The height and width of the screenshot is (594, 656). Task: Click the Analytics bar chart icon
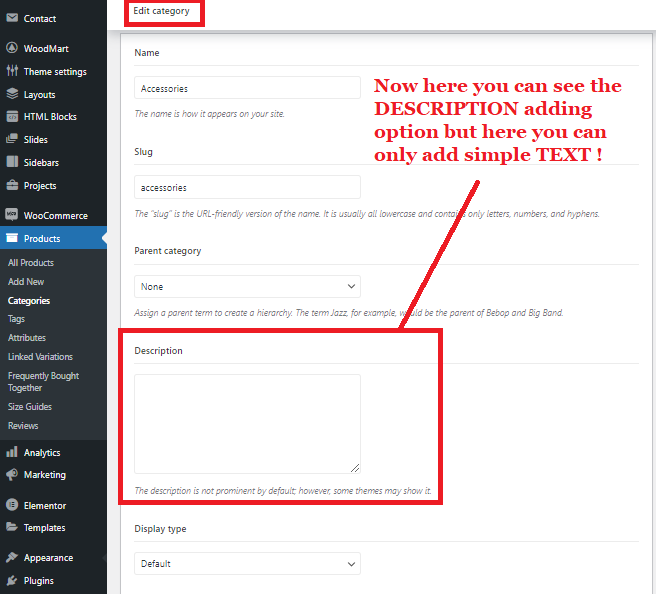pyautogui.click(x=12, y=452)
